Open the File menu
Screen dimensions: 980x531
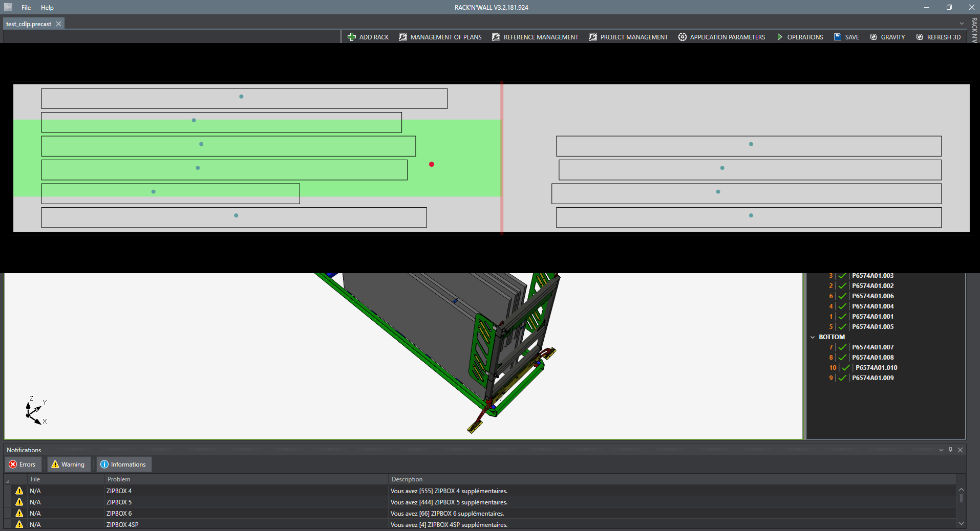coord(26,8)
